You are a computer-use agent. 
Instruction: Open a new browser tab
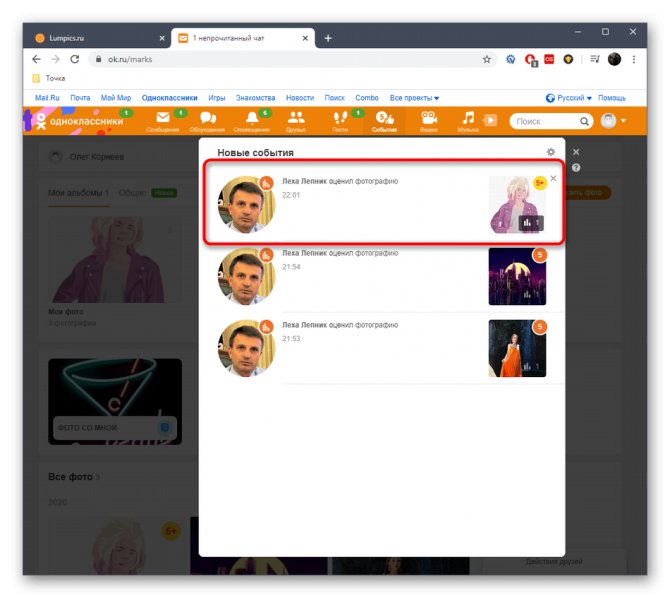pos(328,38)
